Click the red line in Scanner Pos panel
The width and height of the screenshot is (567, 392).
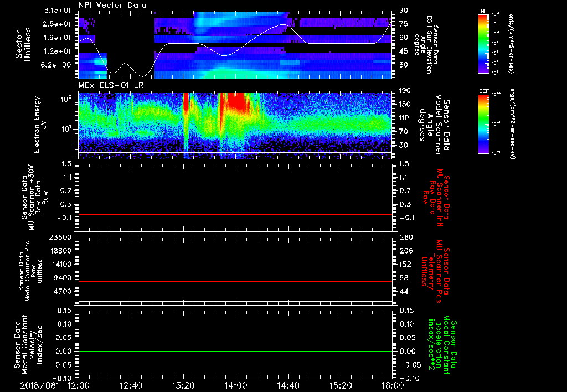pyautogui.click(x=235, y=281)
